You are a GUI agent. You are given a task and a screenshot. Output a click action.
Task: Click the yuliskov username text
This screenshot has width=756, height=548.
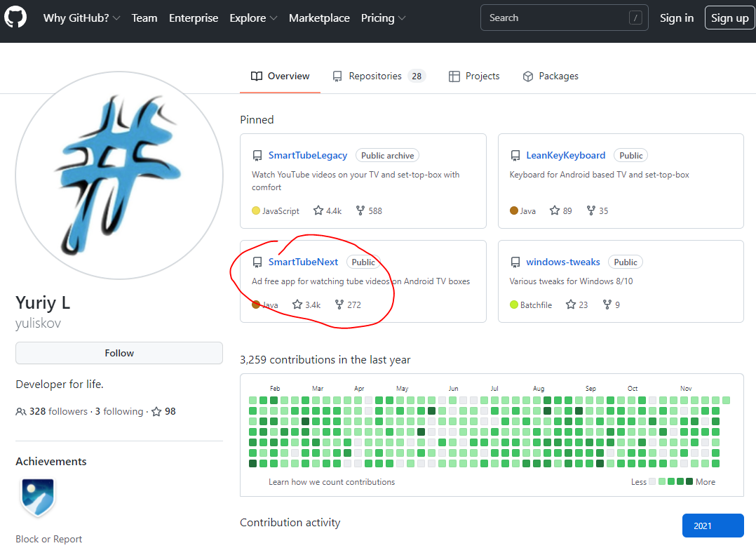coord(38,323)
